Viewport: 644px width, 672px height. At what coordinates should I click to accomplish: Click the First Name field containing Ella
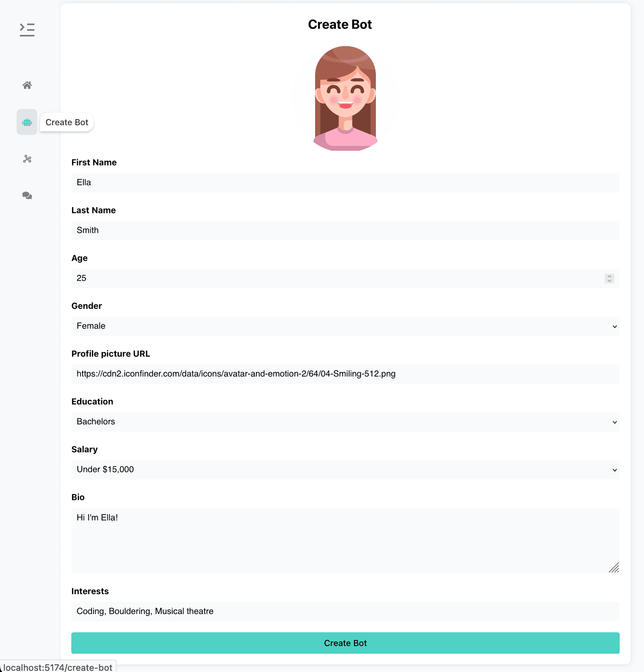345,183
